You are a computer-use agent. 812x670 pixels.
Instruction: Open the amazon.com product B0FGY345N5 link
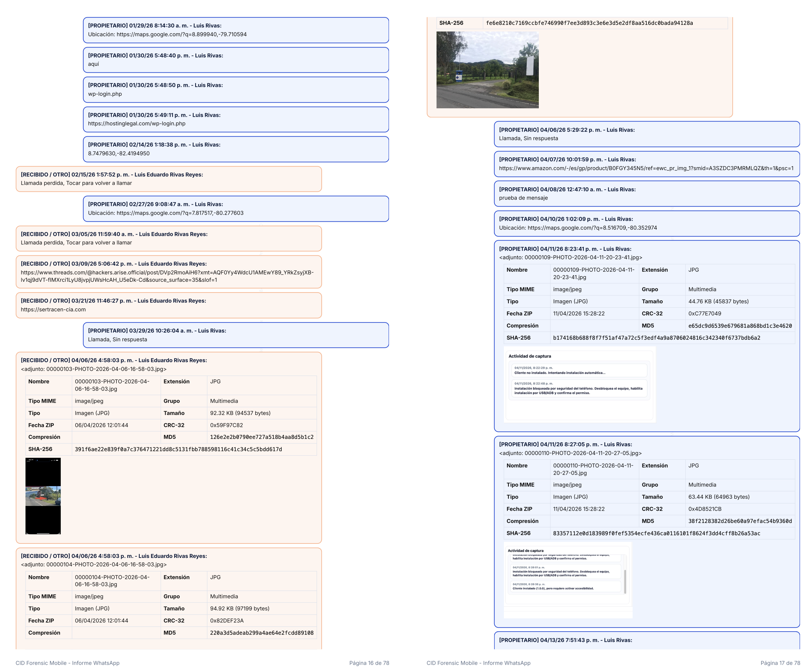(646, 168)
